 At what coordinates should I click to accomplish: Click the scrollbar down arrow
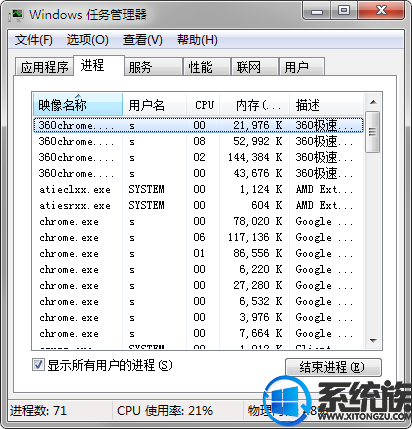(373, 341)
